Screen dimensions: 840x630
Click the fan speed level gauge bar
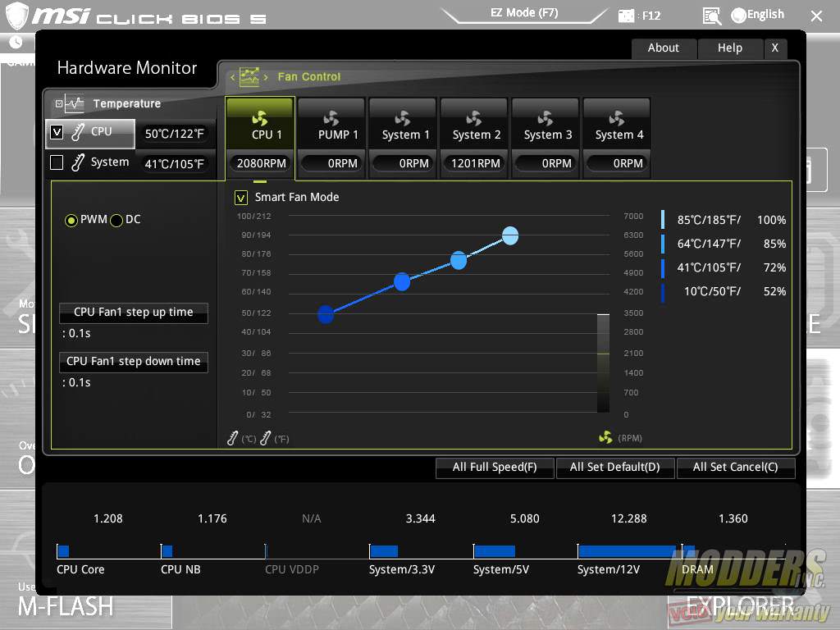click(603, 363)
